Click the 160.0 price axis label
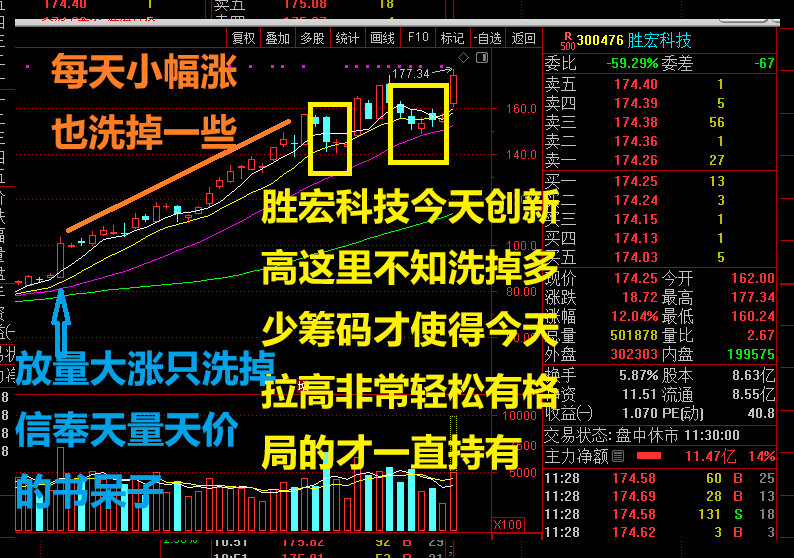Screen dimensions: 794x558 521,109
